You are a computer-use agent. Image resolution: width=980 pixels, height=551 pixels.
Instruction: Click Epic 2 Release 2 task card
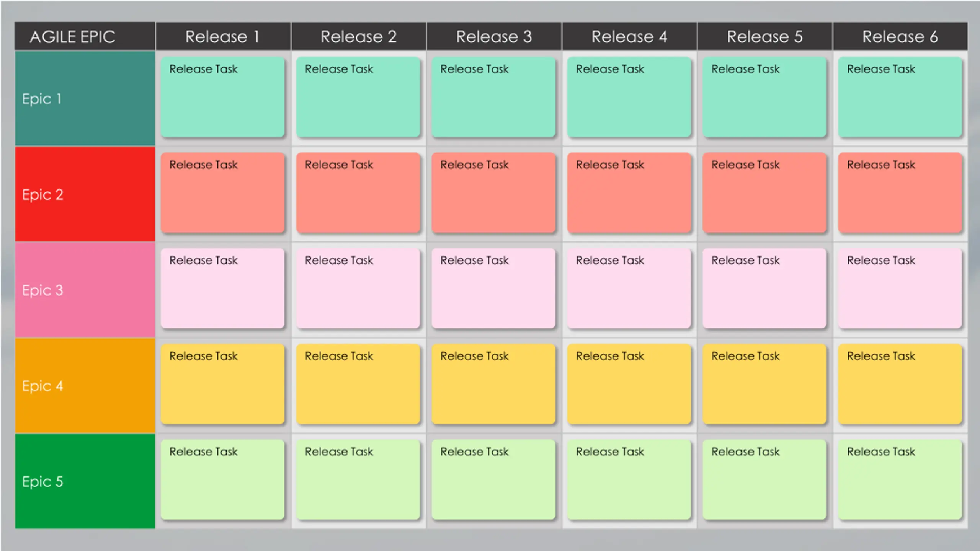(358, 193)
